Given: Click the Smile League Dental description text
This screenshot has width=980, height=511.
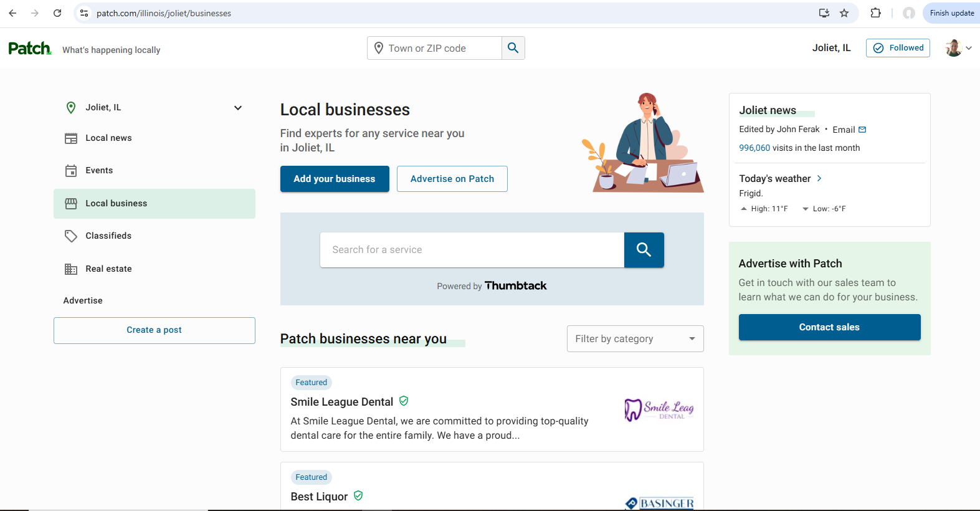Looking at the screenshot, I should (439, 428).
